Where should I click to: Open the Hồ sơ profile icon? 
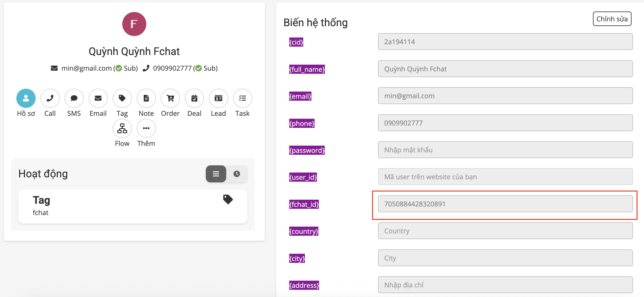[x=26, y=98]
